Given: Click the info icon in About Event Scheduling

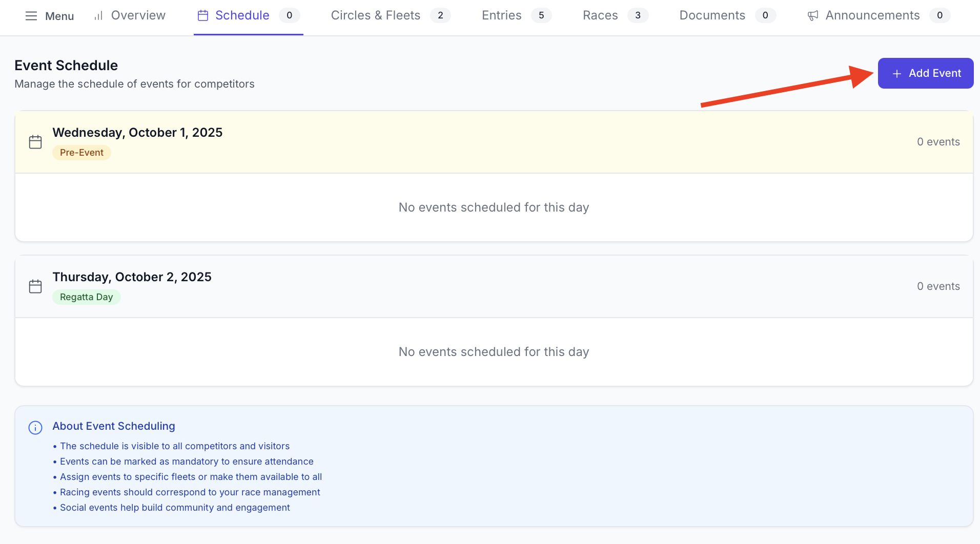Looking at the screenshot, I should [35, 427].
